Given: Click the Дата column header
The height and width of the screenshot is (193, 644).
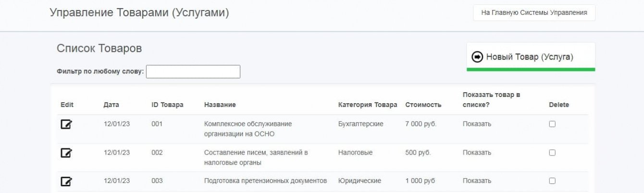Looking at the screenshot, I should tap(111, 105).
